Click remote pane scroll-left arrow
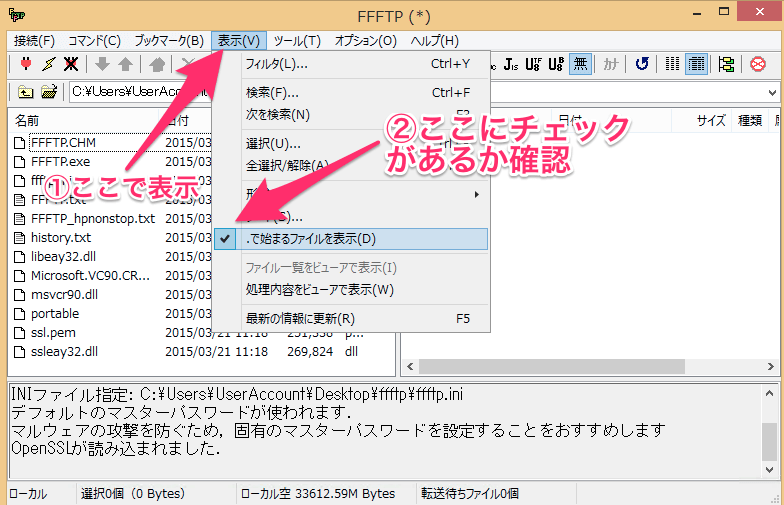This screenshot has height=505, width=784. (410, 366)
